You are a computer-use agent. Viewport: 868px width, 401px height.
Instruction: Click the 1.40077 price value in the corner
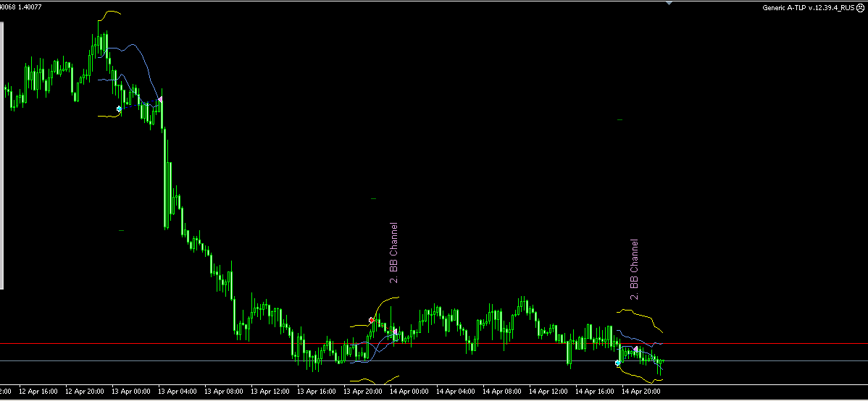[29, 7]
